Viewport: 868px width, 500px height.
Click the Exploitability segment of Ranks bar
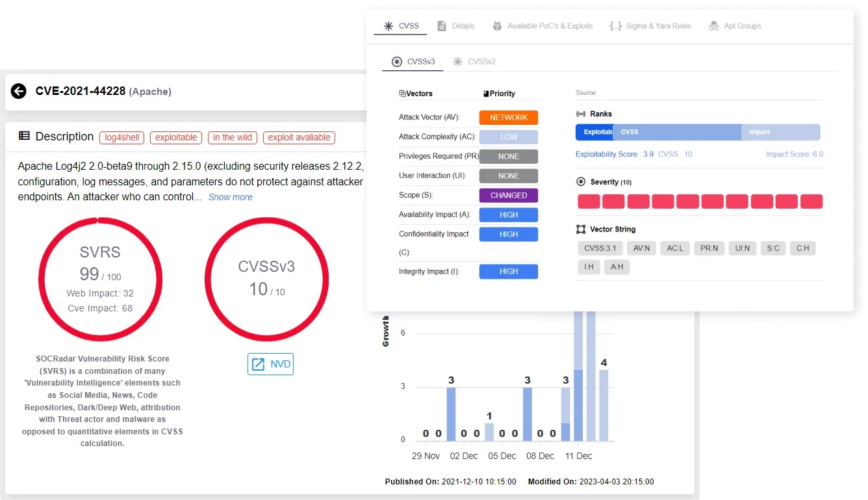pos(595,132)
